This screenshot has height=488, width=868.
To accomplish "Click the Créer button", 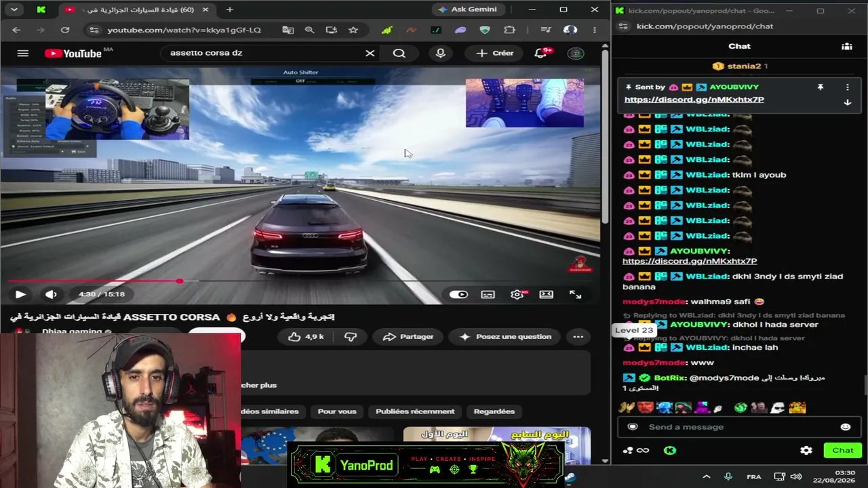I will pyautogui.click(x=494, y=53).
